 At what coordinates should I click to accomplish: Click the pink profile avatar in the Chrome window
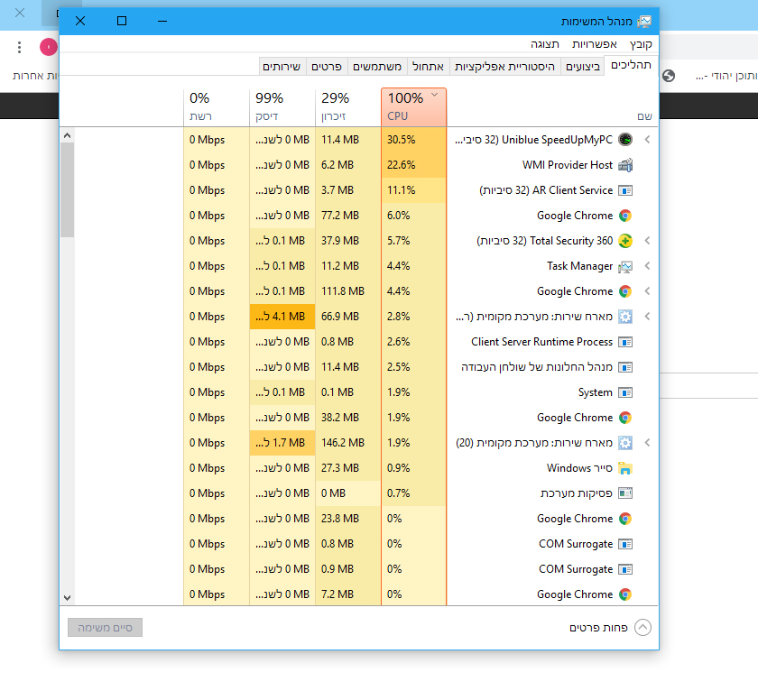click(x=49, y=47)
